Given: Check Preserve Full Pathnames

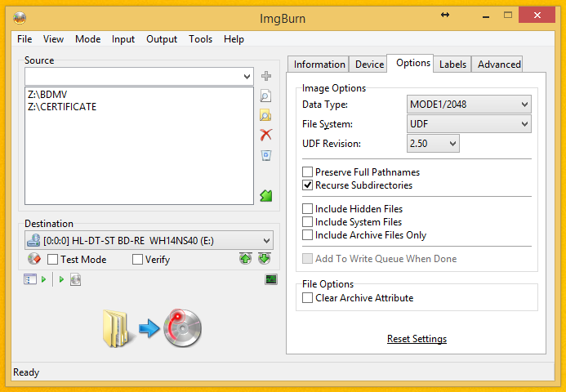Looking at the screenshot, I should pos(308,171).
